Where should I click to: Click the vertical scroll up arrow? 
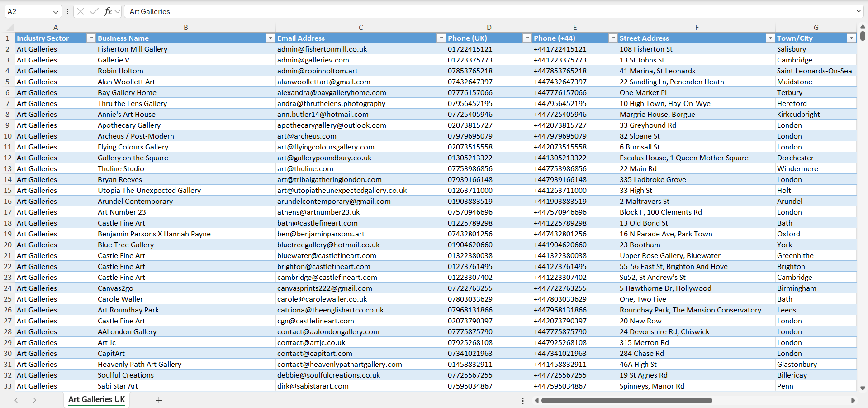click(863, 26)
